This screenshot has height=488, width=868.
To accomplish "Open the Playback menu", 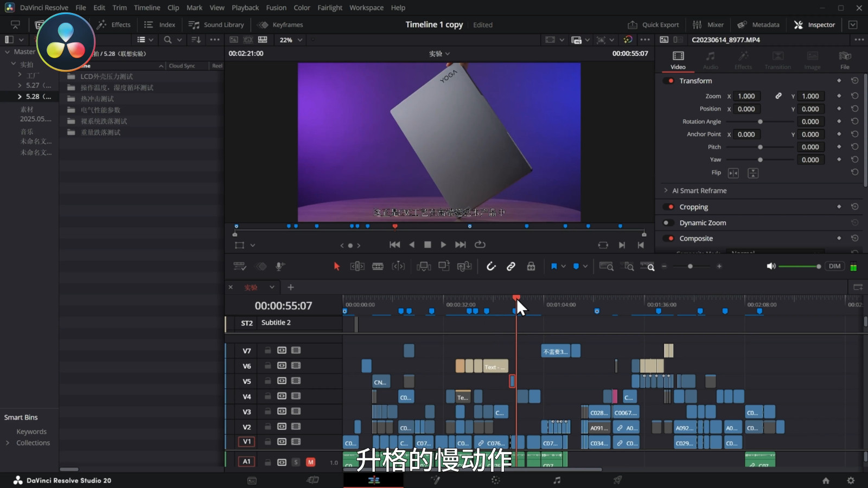I will click(245, 8).
